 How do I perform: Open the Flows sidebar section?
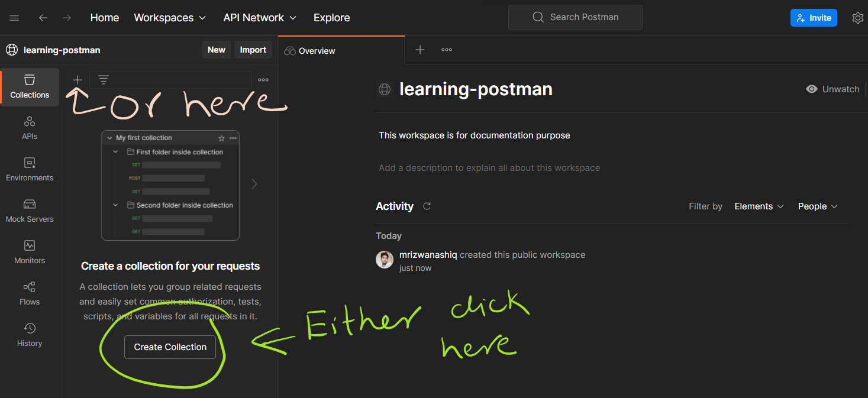pyautogui.click(x=30, y=293)
